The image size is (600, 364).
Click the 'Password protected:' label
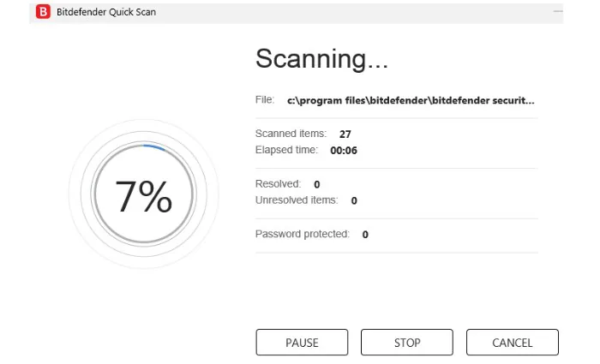(x=303, y=234)
